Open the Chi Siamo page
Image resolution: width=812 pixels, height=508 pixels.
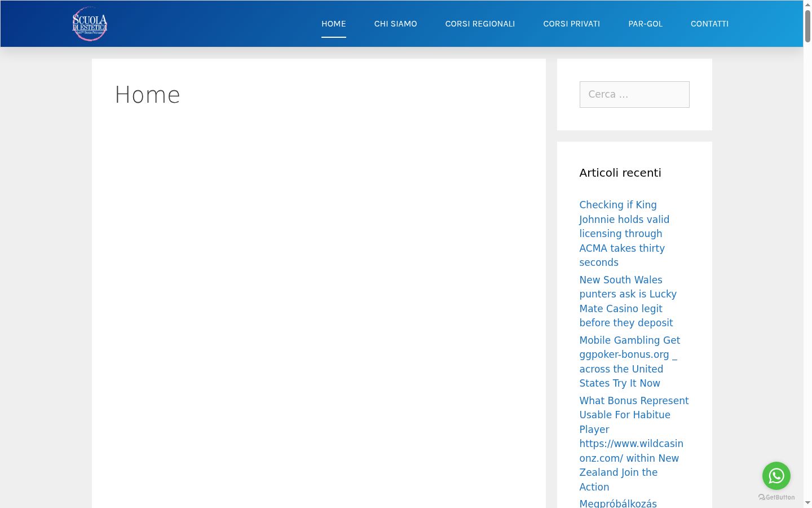pos(396,24)
